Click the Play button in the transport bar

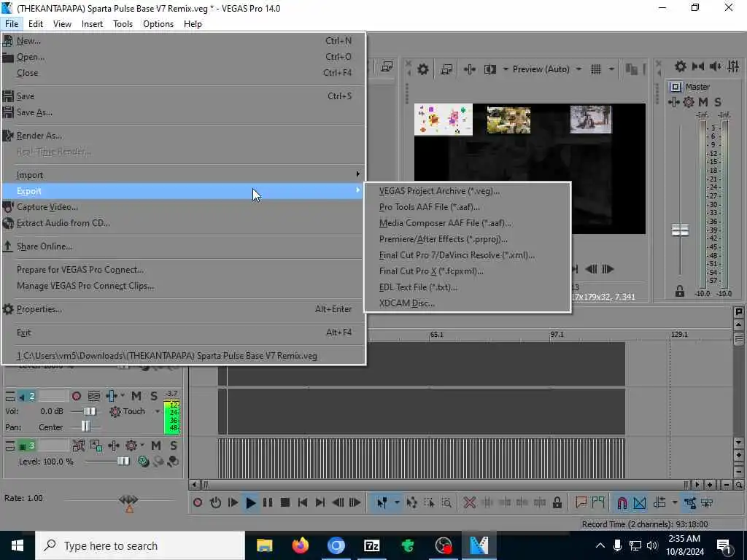point(251,502)
